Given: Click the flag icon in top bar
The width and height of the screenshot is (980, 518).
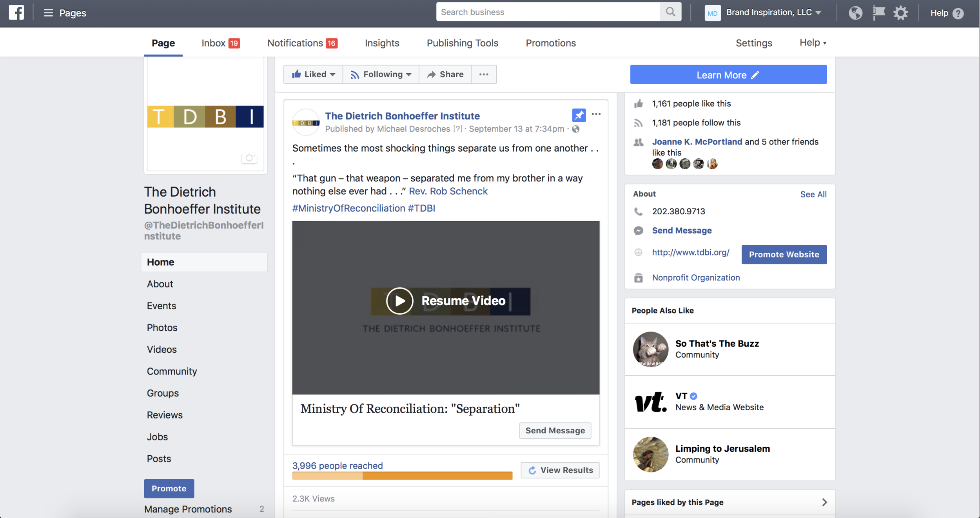Looking at the screenshot, I should click(x=878, y=13).
